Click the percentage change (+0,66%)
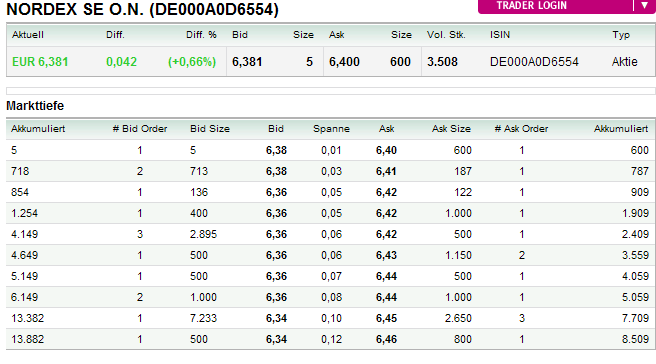Viewport: 656px width, 364px height. click(x=192, y=62)
